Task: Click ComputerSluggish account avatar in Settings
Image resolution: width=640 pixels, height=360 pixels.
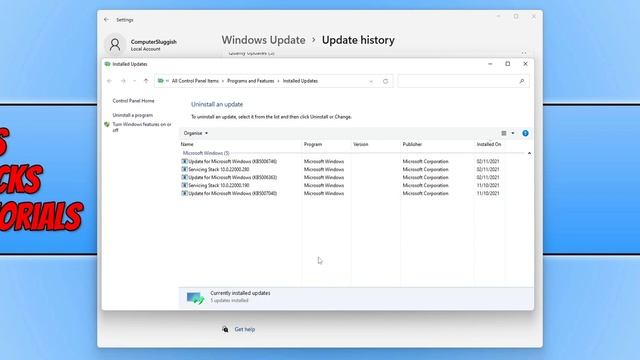Action: click(x=115, y=44)
